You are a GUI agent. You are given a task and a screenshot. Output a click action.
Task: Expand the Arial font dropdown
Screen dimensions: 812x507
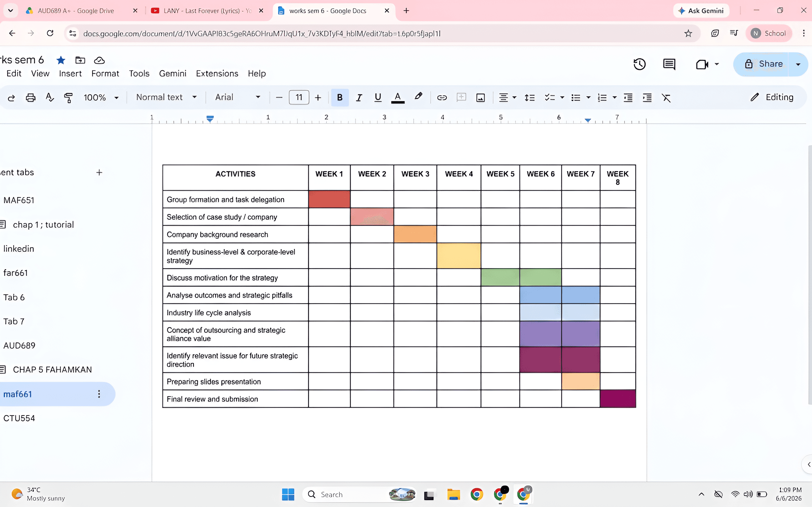coord(238,97)
